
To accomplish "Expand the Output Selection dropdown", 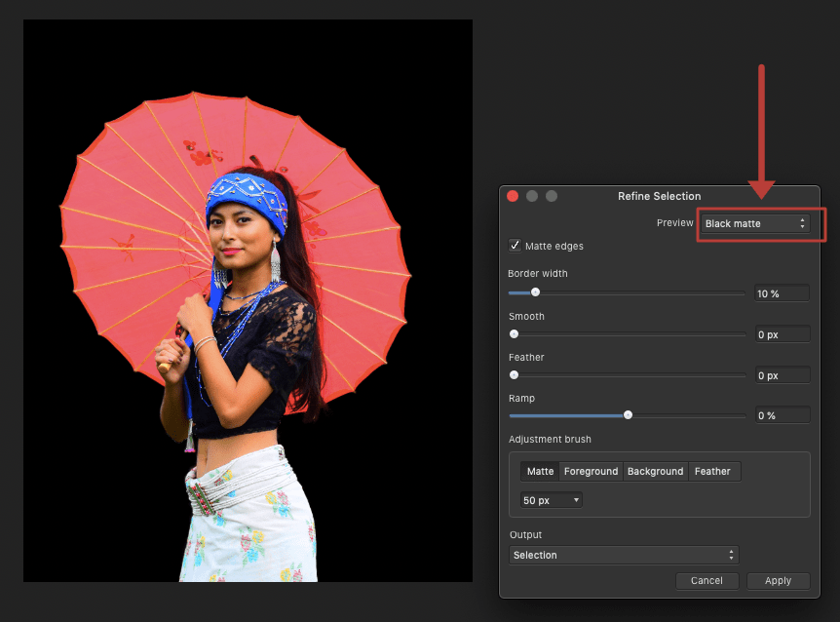I will (624, 555).
